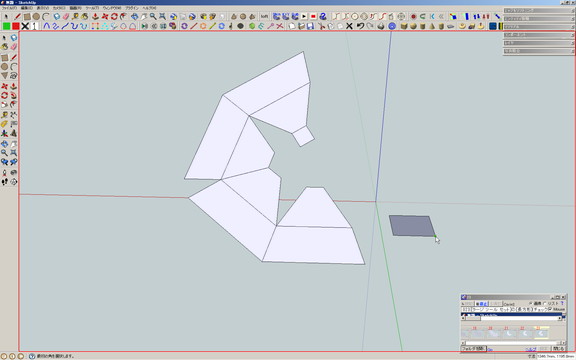This screenshot has width=576, height=360.
Task: Toggle the Mouse checkbox in dialog
Action: tap(550, 309)
